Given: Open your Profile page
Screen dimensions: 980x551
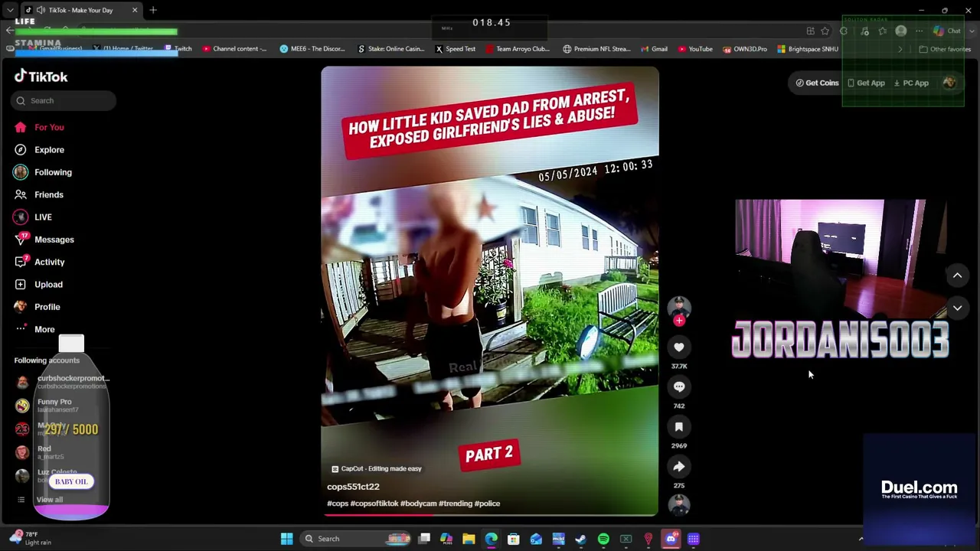Looking at the screenshot, I should pyautogui.click(x=37, y=307).
